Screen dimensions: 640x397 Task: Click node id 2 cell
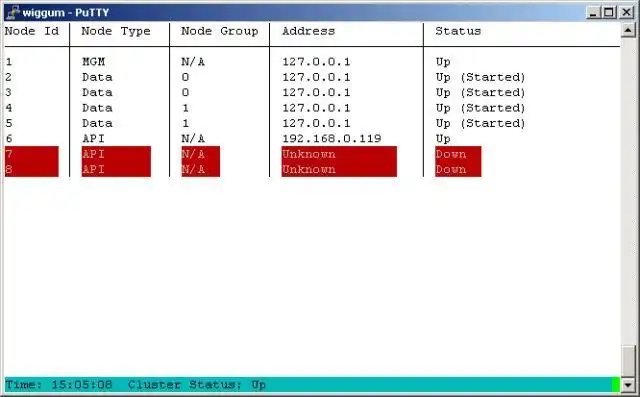(9, 77)
